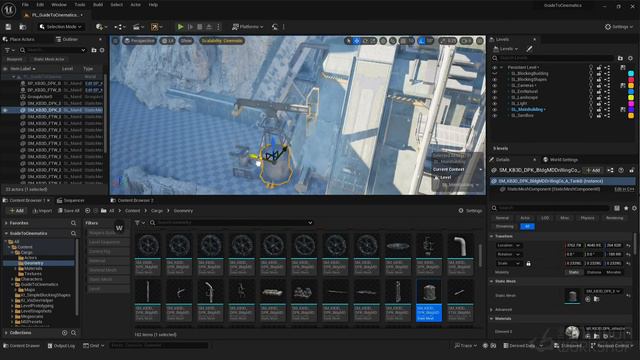Screen dimensions: 640x360
Task: Open the quick add to project icon
Action: pyautogui.click(x=101, y=27)
